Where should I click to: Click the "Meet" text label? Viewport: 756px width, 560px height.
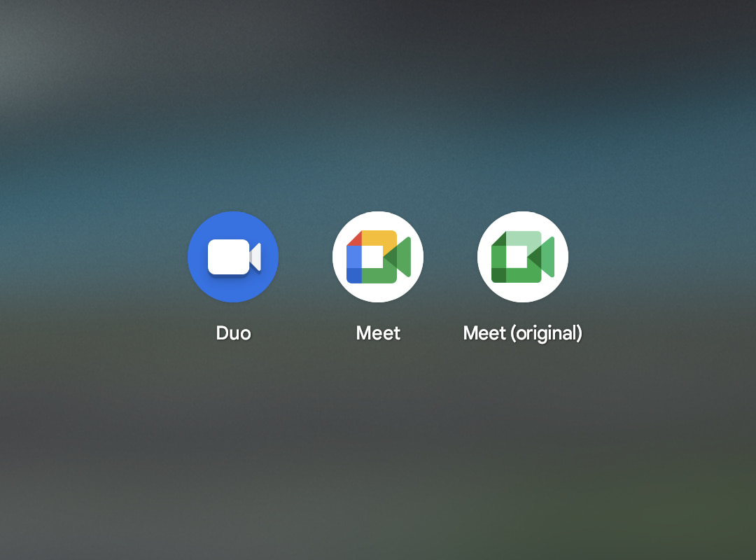(x=378, y=333)
